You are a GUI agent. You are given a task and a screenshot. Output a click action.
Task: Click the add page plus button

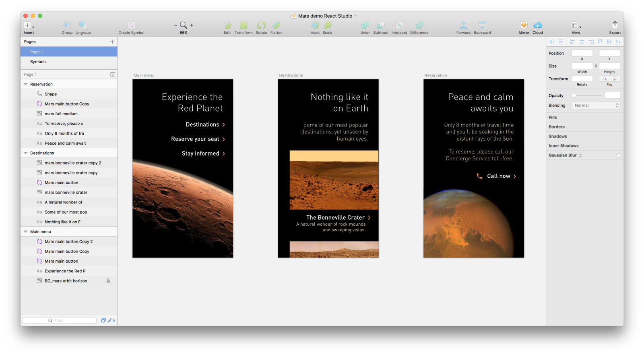[112, 42]
